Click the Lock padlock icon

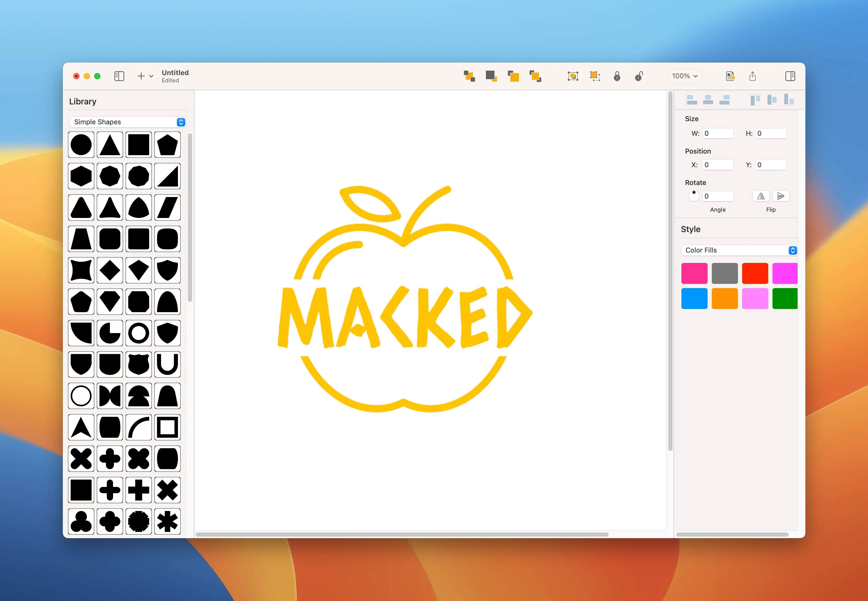tap(617, 76)
